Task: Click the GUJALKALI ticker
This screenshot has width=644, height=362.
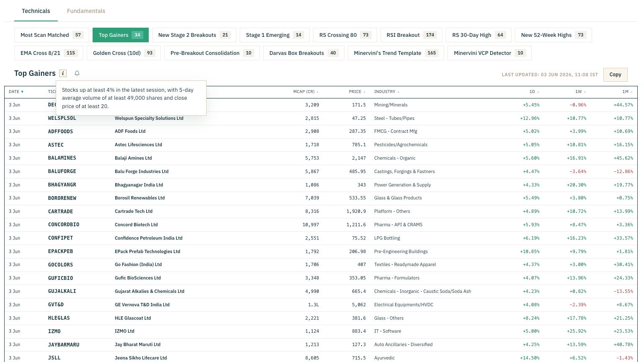Action: point(62,291)
